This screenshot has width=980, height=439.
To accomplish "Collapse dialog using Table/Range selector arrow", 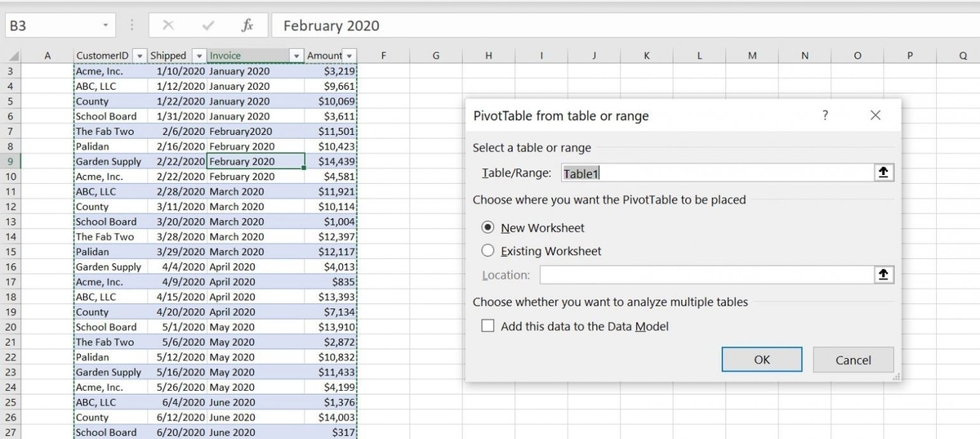I will click(x=882, y=172).
